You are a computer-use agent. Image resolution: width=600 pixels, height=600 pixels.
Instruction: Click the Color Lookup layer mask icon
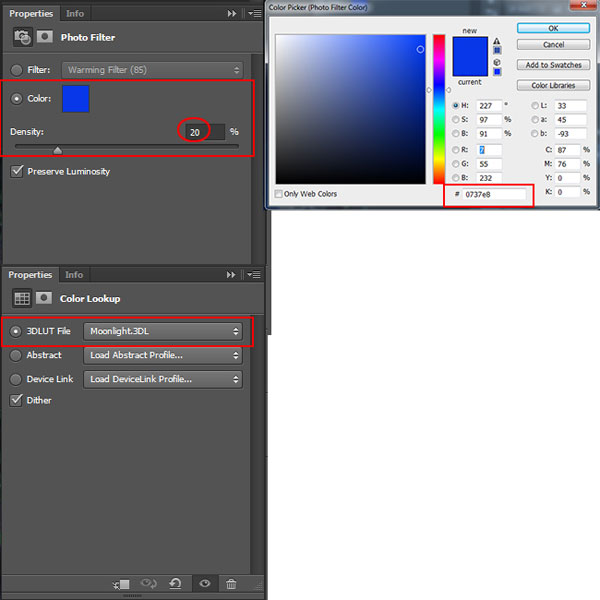click(44, 298)
